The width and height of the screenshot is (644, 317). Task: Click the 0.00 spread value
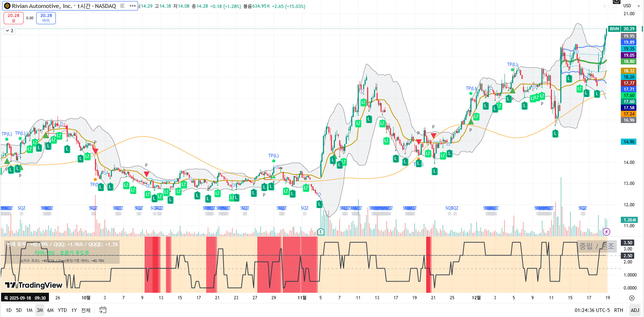click(30, 18)
